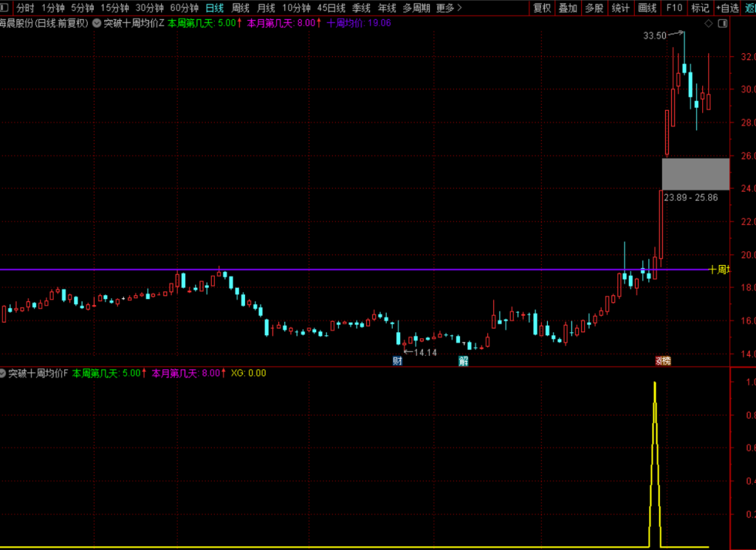Click the 复权 button
This screenshot has width=756, height=550.
[542, 7]
